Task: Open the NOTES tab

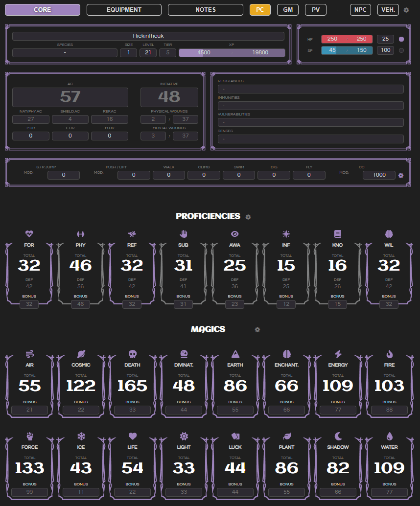Action: pyautogui.click(x=205, y=9)
